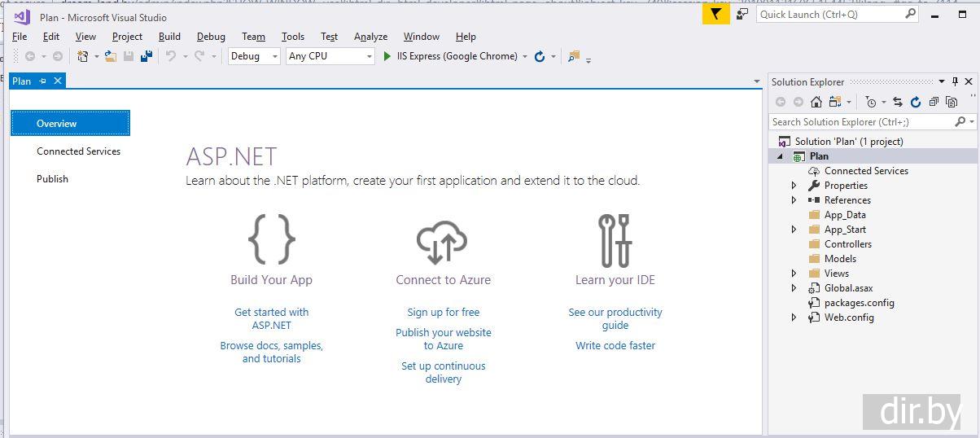
Task: Toggle the pin on the Plan tab
Action: coord(43,81)
